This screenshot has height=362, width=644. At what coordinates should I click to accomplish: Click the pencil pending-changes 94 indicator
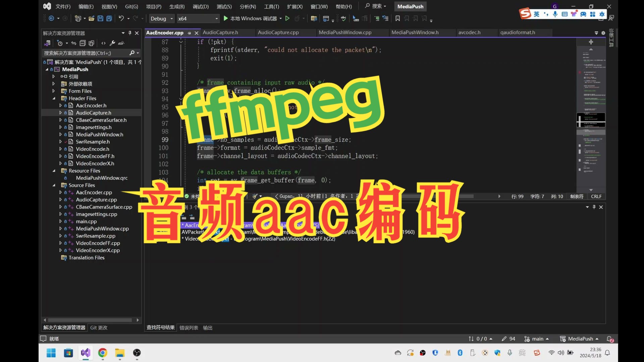tap(508, 339)
